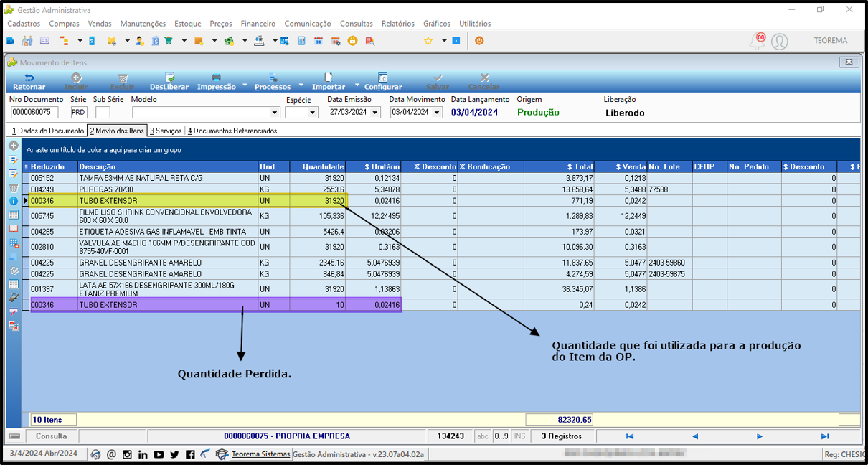The width and height of the screenshot is (868, 465).
Task: Click the Instagram icon in status bar
Action: pyautogui.click(x=127, y=454)
